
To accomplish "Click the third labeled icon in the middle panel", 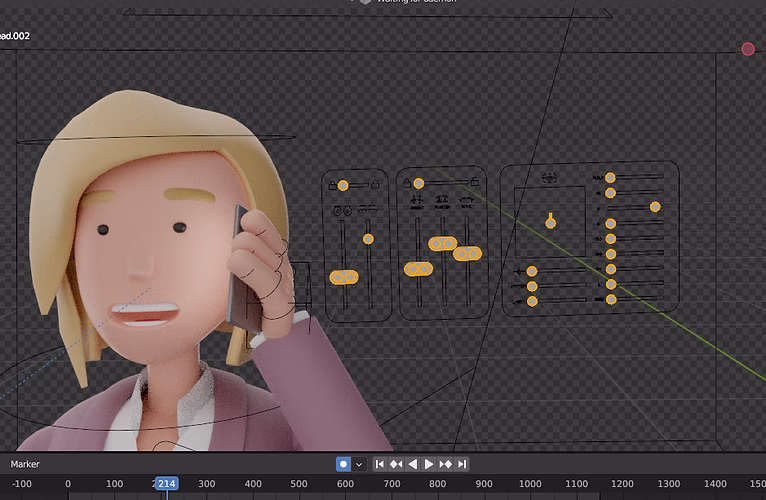I will pyautogui.click(x=467, y=201).
